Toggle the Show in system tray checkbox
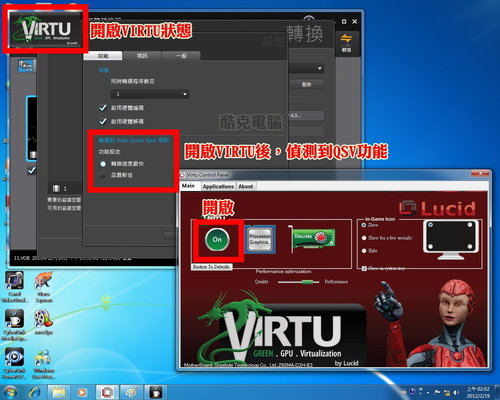This screenshot has width=500, height=400. coord(364,268)
